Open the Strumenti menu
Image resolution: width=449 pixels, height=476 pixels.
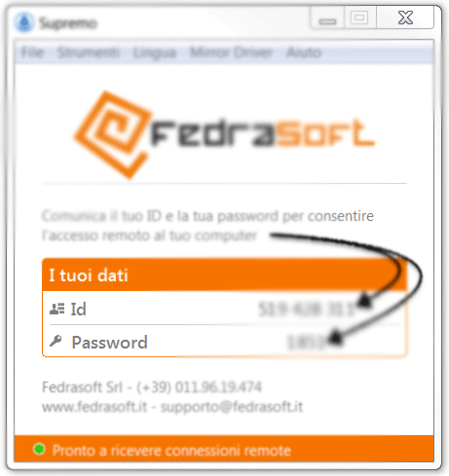pos(89,52)
